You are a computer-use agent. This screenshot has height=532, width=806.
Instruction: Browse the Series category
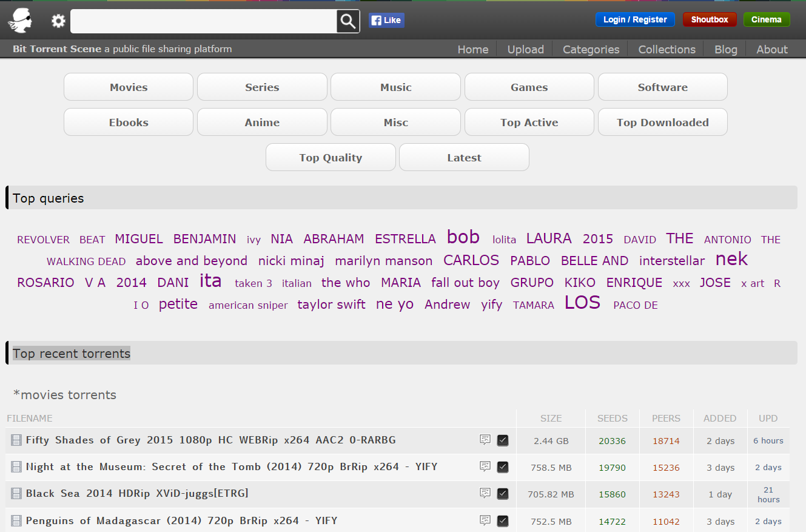[x=262, y=87]
